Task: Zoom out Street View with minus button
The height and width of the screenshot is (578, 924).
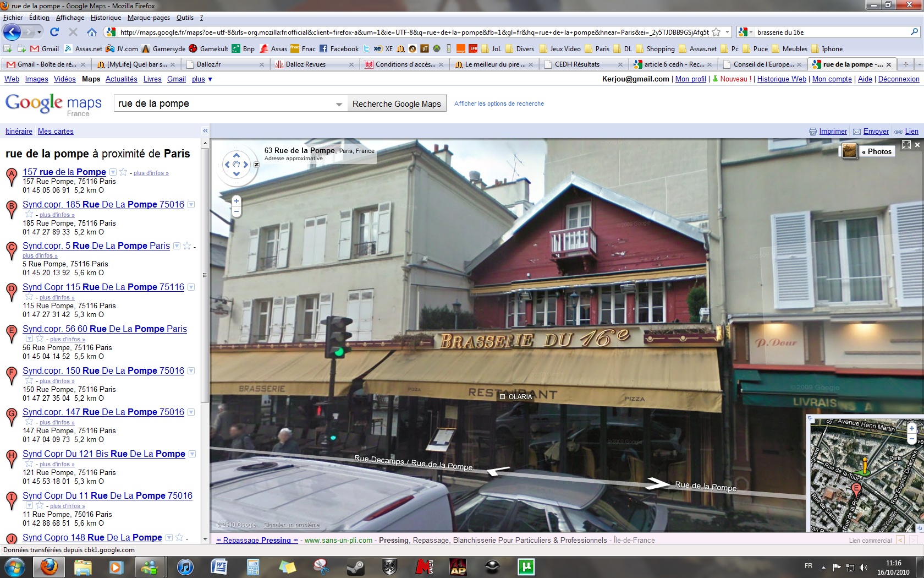Action: [237, 211]
